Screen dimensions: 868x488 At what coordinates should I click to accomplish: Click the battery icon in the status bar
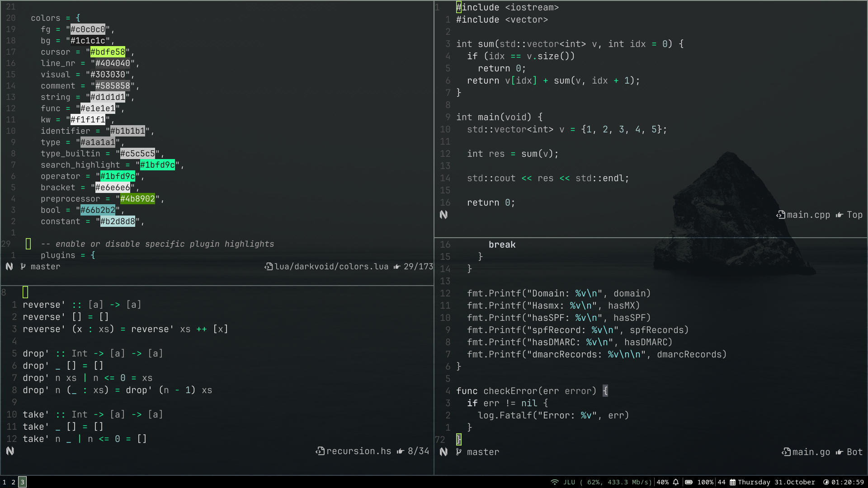coord(689,482)
